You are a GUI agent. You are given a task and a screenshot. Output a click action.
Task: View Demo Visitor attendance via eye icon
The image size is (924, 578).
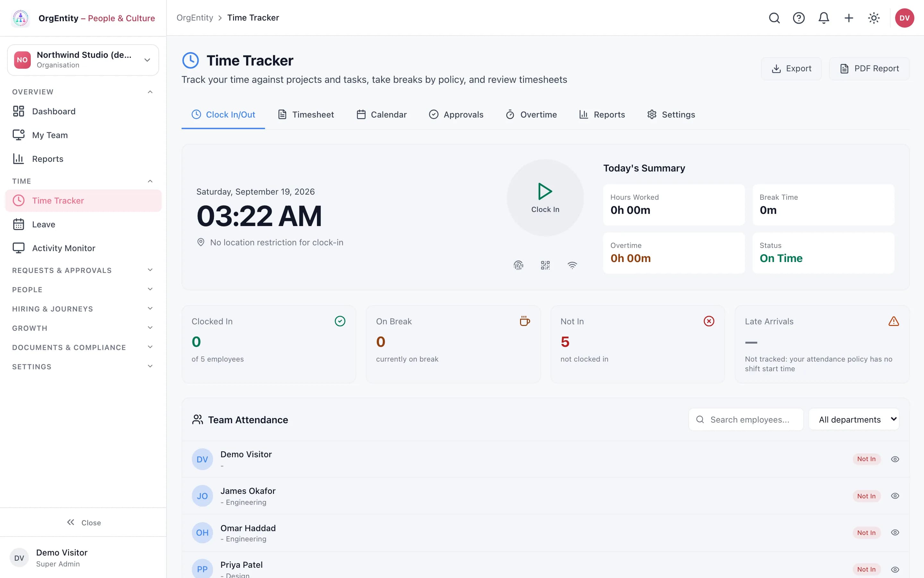click(x=895, y=459)
